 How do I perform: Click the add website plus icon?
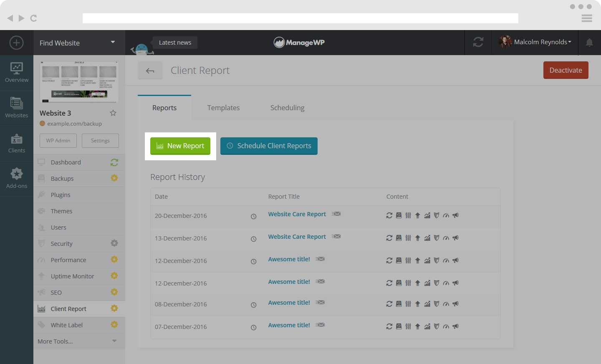coord(17,43)
